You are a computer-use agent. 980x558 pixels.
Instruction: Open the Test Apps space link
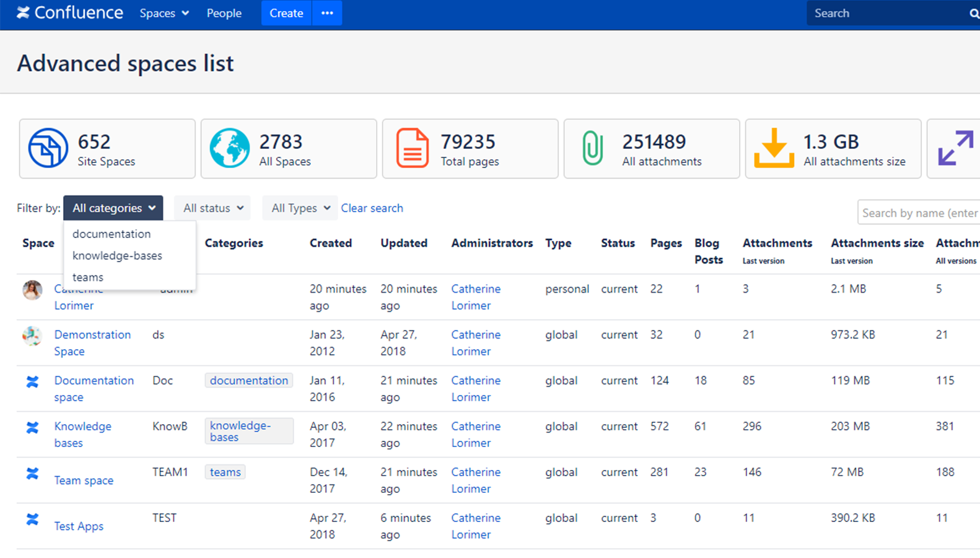[79, 526]
